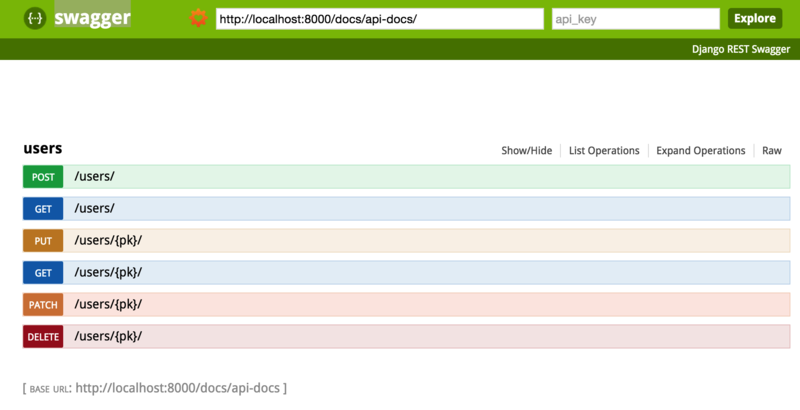Click the swagger logo icon
Viewport: 800px width, 410px height.
(35, 18)
